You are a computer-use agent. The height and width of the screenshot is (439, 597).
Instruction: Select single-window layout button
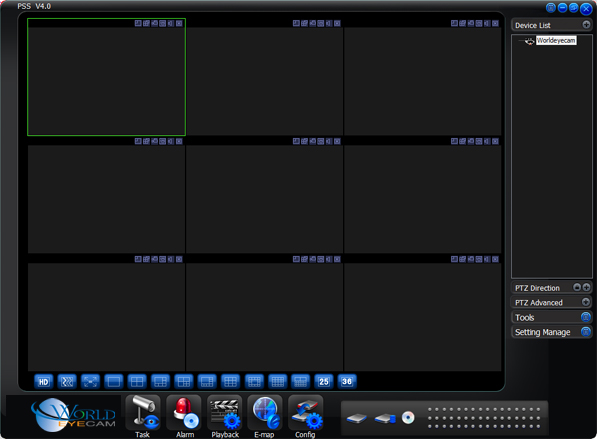click(114, 382)
